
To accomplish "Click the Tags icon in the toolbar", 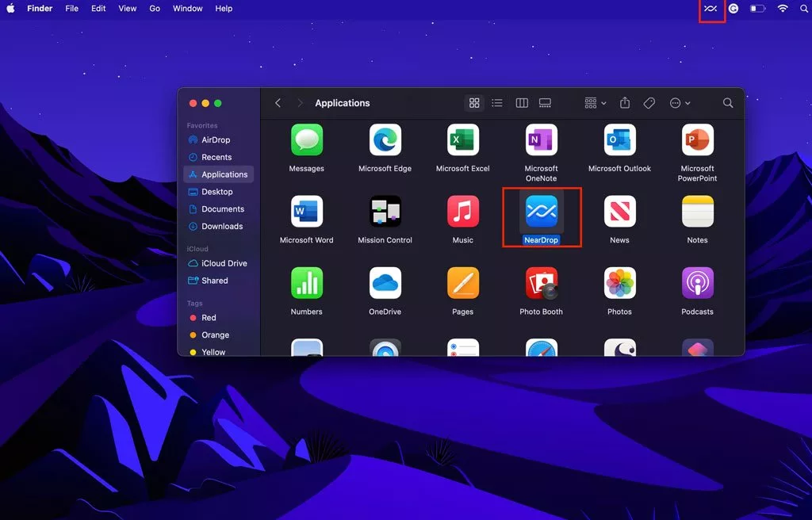I will [x=649, y=103].
